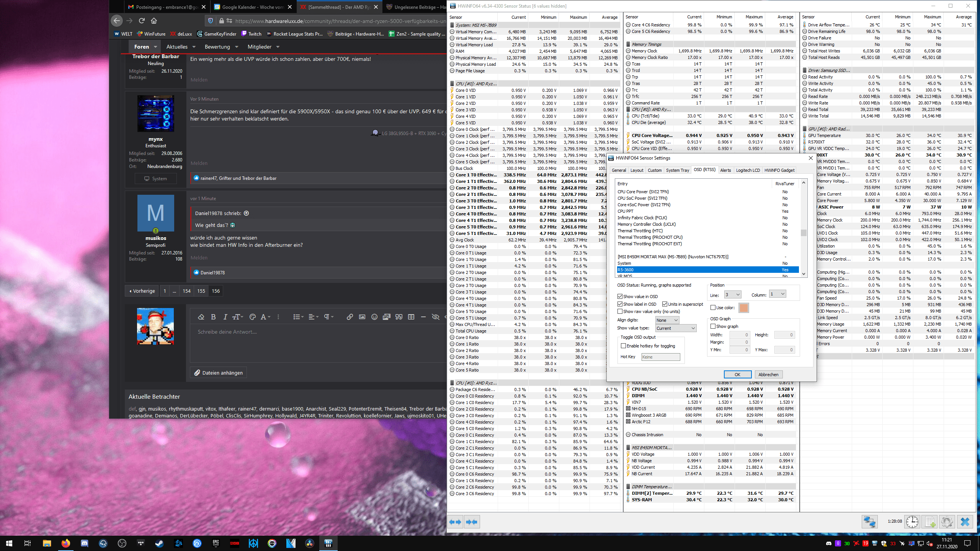The width and height of the screenshot is (980, 551).
Task: Click the Hot Key input field
Action: coord(661,357)
